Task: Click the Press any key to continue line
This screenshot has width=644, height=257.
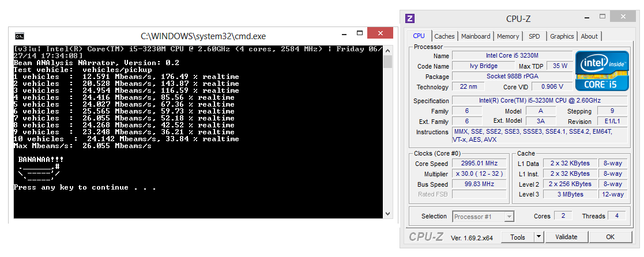Action: point(85,187)
